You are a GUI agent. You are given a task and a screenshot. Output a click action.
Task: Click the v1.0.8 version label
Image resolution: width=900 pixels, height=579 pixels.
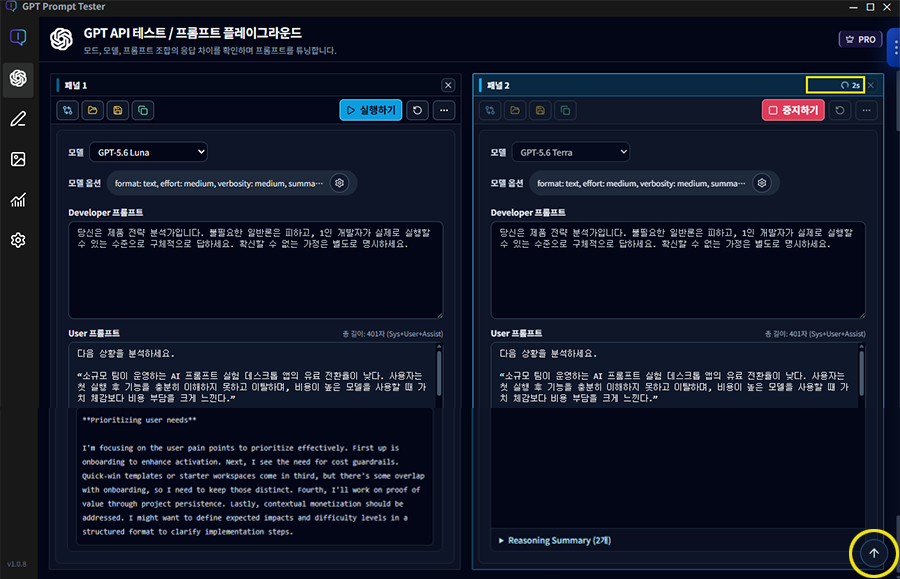click(17, 564)
